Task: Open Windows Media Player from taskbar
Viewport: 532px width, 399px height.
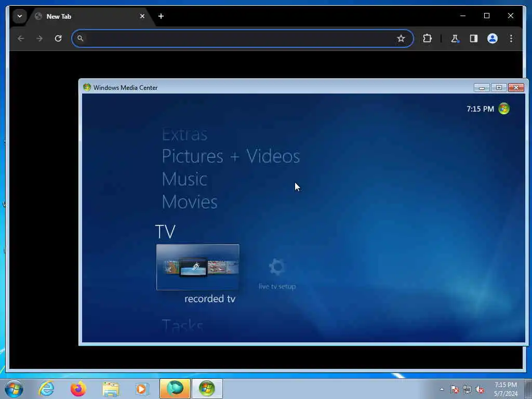Action: pos(142,389)
